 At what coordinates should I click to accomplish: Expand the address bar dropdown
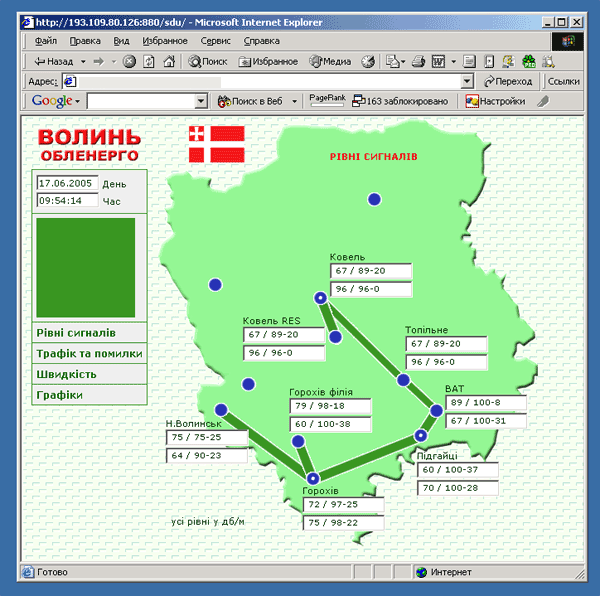tap(467, 81)
